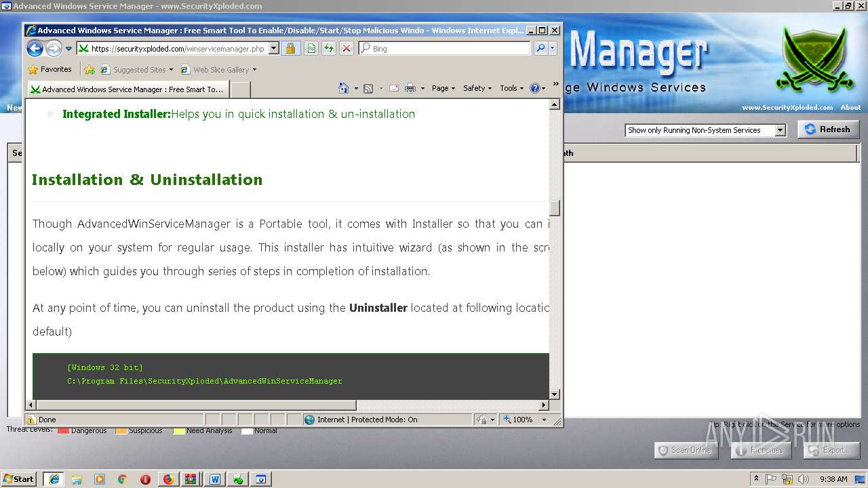The width and height of the screenshot is (868, 488).
Task: Click the Help question mark icon
Action: coord(534,88)
